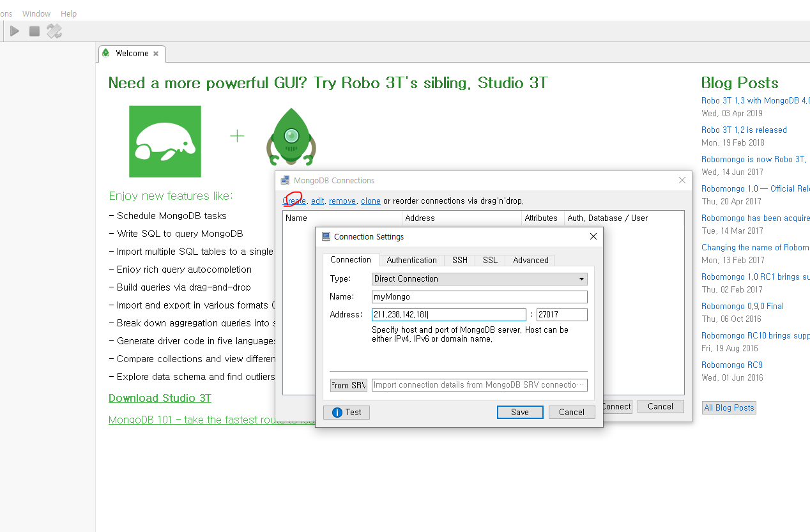The image size is (810, 532).
Task: Cancel the Connection Settings dialog
Action: (x=572, y=412)
